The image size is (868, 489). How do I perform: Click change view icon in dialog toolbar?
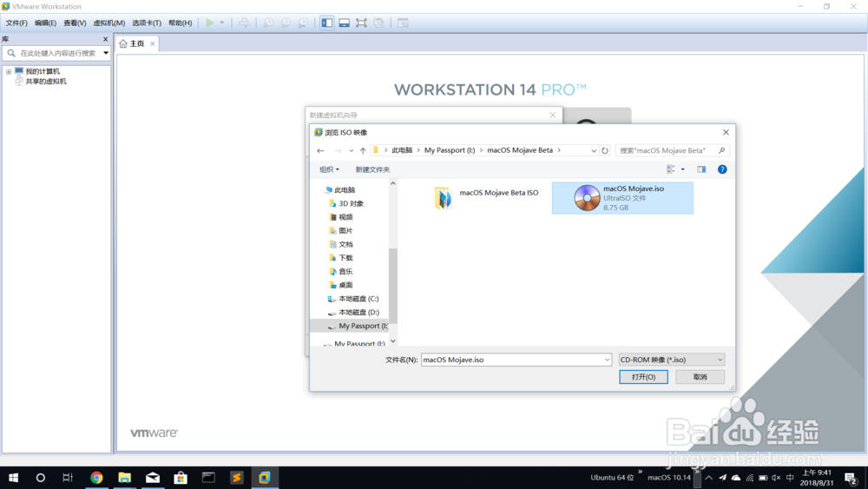click(671, 169)
